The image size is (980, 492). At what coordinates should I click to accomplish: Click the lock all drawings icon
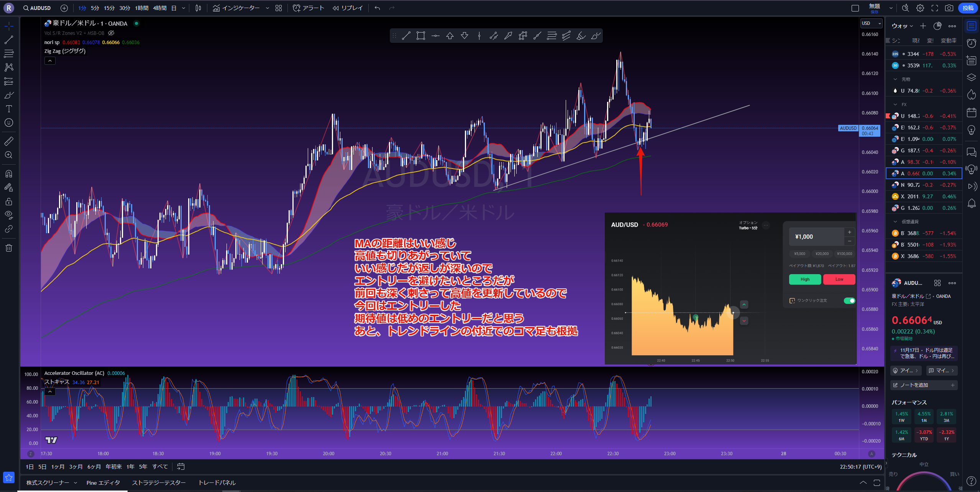coord(9,201)
